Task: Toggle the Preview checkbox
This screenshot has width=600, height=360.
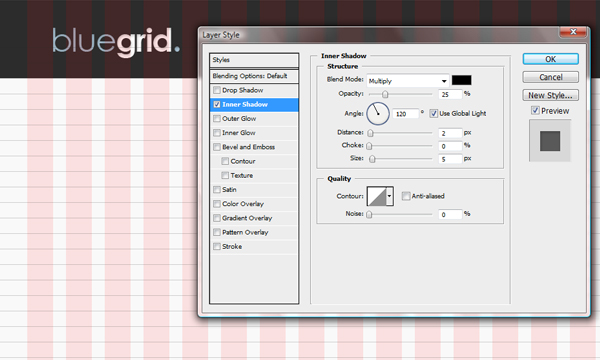Action: click(x=535, y=111)
